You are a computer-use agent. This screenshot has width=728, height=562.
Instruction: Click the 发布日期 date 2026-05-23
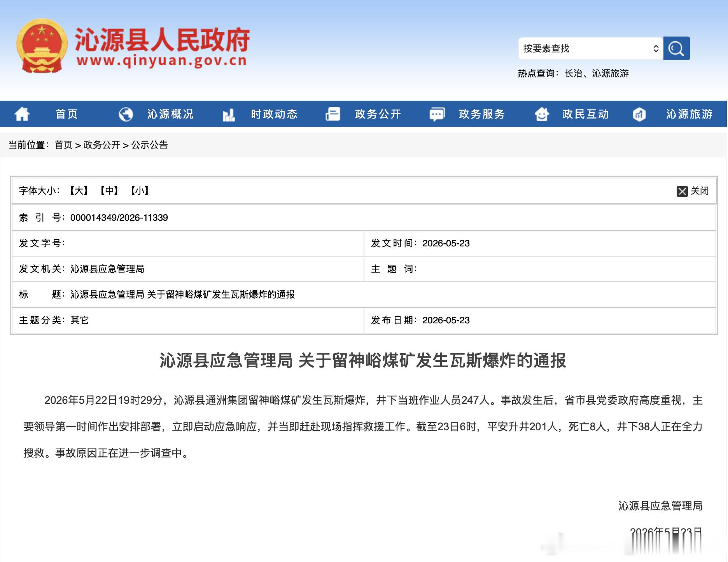coord(446,320)
